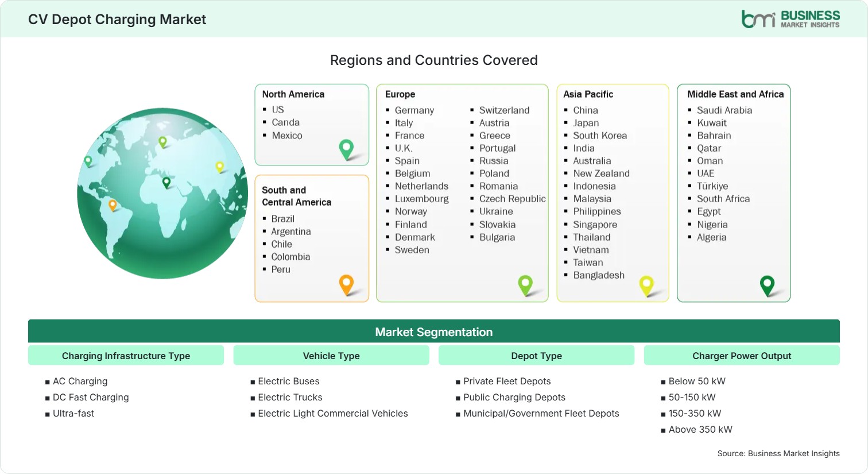
Task: Click the Luxembourg entry
Action: (x=422, y=199)
